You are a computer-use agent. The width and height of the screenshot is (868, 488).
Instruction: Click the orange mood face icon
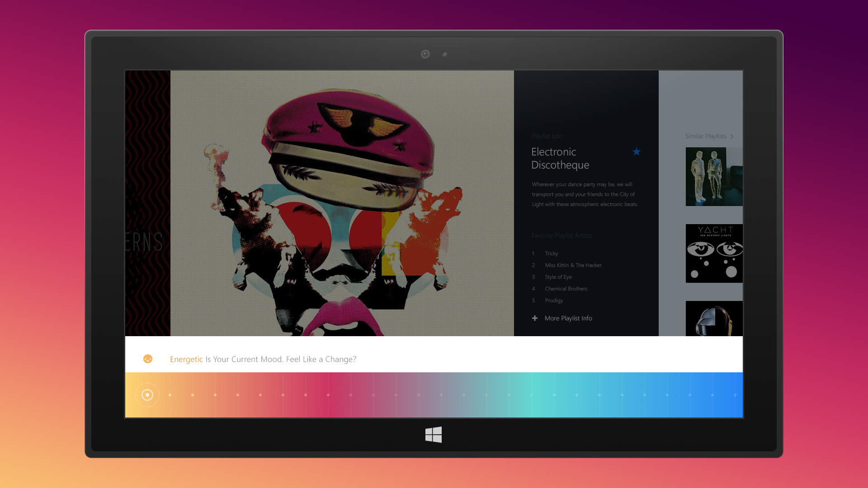coord(148,359)
